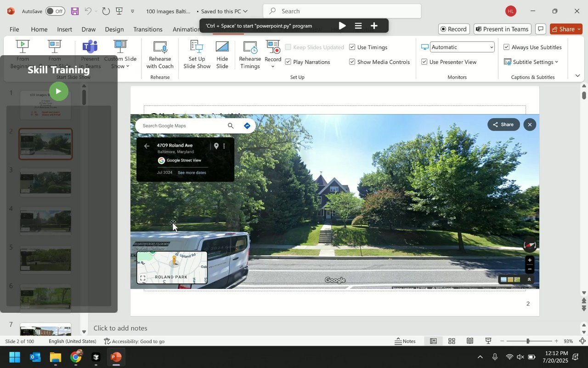This screenshot has height=368, width=588.
Task: Select slide 5 thumbnail
Action: point(45,260)
